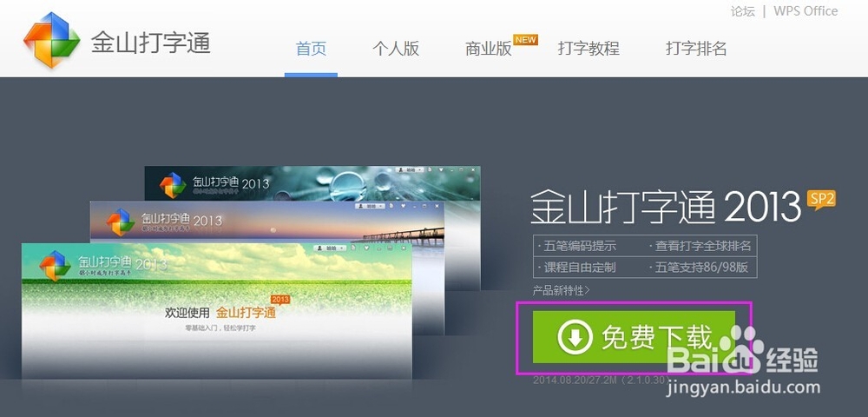Open the 打字排名 tab
This screenshot has height=417, width=868.
pyautogui.click(x=696, y=48)
